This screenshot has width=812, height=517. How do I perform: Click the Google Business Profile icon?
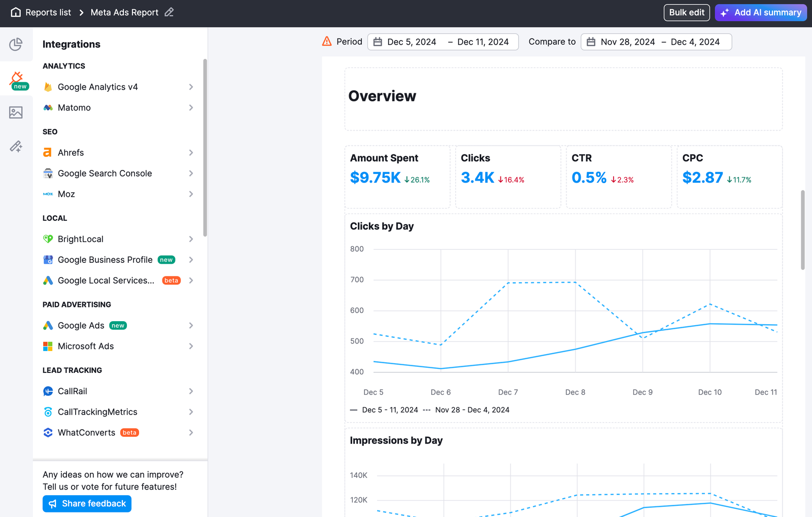click(48, 260)
